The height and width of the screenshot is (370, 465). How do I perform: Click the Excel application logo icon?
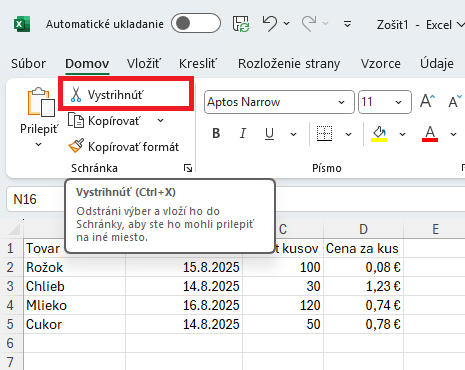pos(22,24)
